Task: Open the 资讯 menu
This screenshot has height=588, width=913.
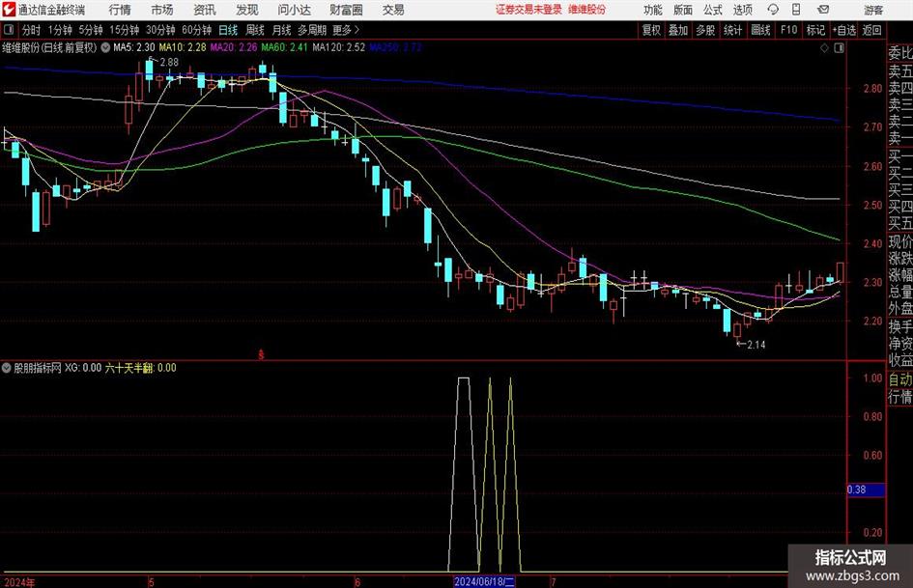Action: [x=205, y=10]
